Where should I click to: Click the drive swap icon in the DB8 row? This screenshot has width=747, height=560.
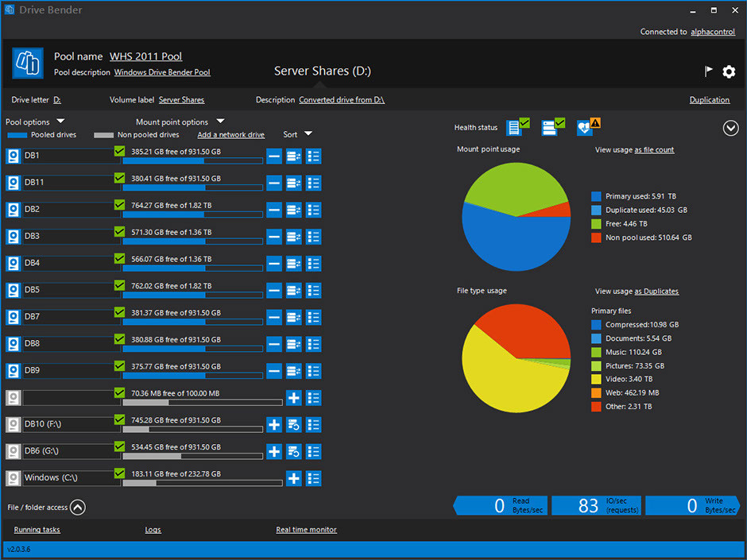(294, 344)
